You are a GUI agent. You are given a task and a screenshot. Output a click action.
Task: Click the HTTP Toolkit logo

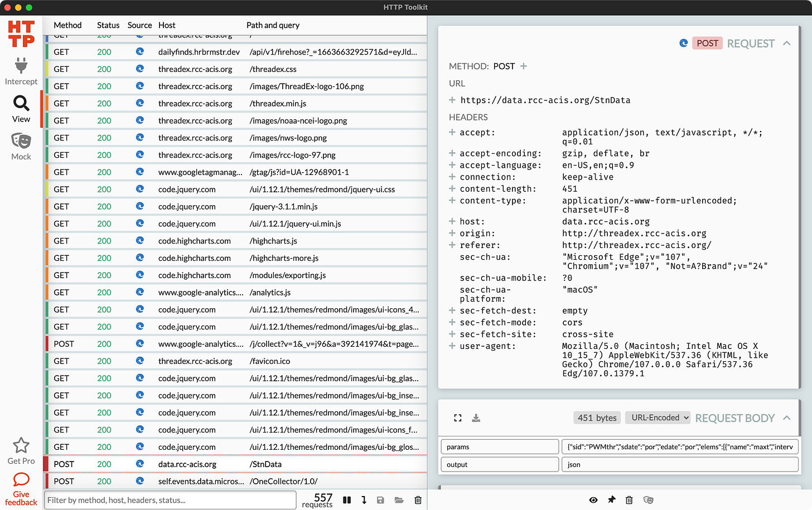click(x=21, y=33)
